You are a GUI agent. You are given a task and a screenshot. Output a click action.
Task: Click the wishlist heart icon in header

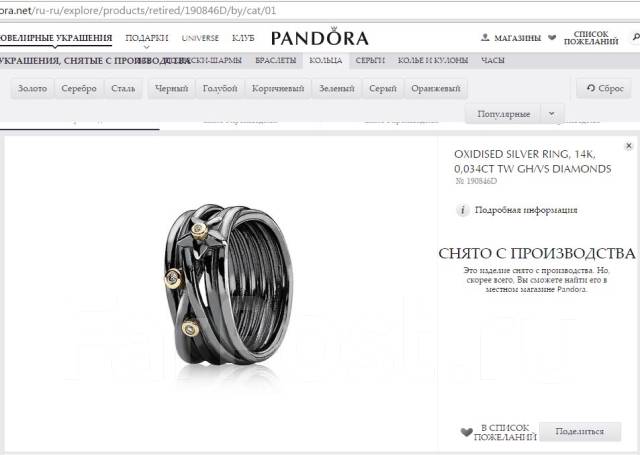[552, 38]
